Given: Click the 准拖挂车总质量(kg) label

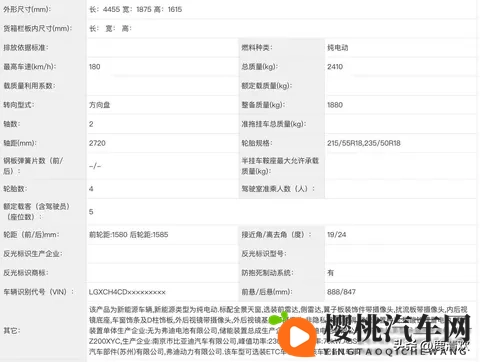Looking at the screenshot, I should [x=274, y=124].
